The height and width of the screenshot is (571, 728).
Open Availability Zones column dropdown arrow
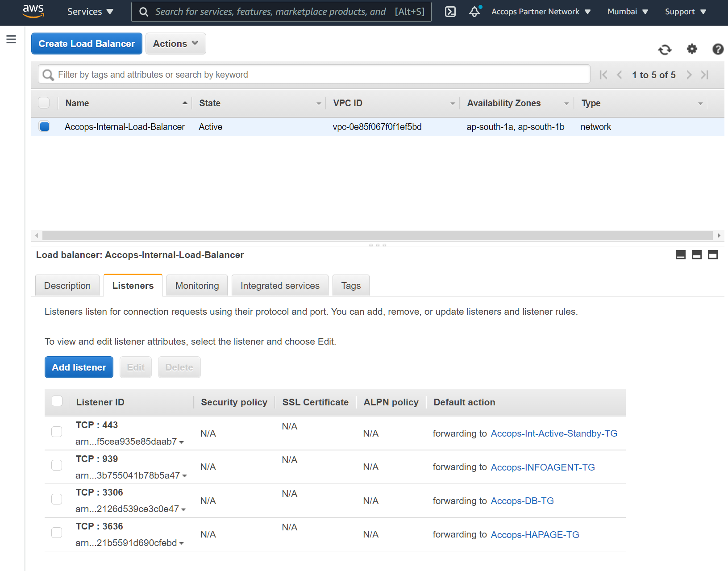click(x=566, y=104)
